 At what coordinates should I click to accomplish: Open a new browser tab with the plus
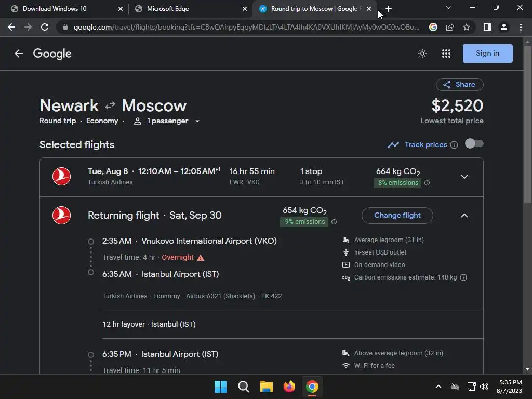point(389,9)
